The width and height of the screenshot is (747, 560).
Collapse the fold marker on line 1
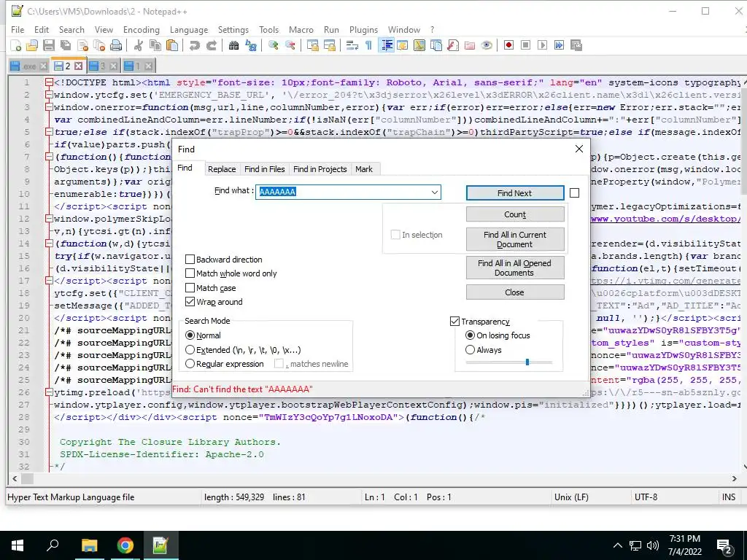(x=49, y=82)
